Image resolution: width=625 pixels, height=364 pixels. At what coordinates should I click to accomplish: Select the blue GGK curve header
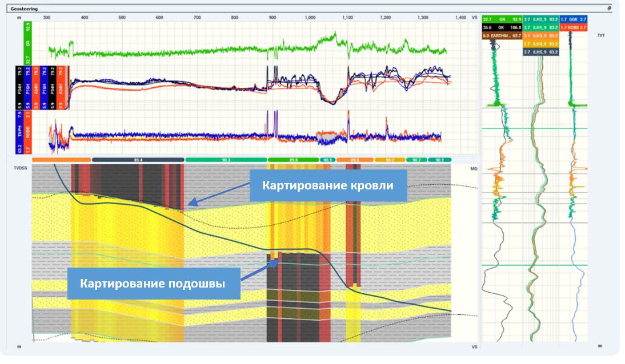pyautogui.click(x=573, y=19)
